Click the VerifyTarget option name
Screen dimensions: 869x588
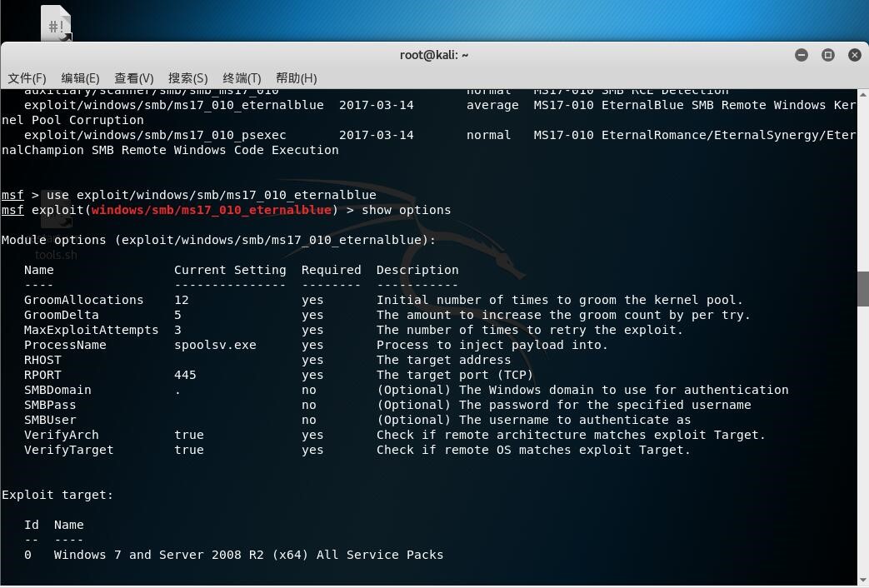click(68, 450)
